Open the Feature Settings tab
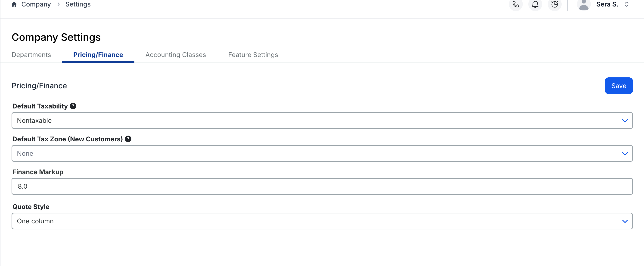 pos(253,55)
